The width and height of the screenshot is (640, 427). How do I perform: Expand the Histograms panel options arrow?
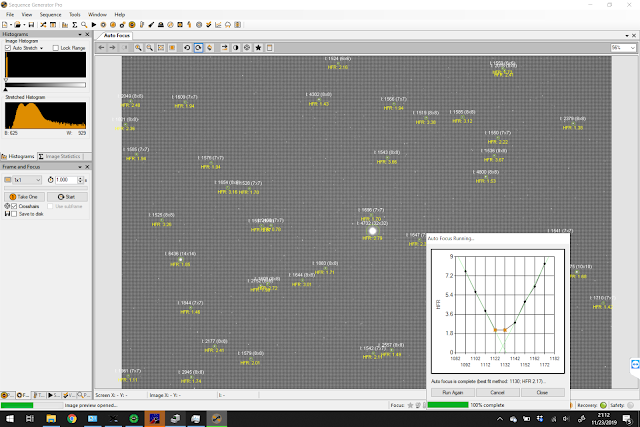(80, 34)
